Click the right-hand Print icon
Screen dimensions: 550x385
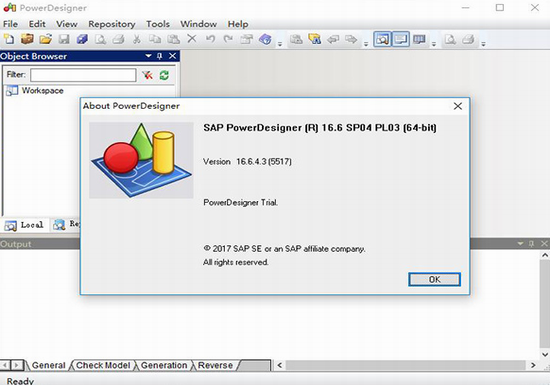click(x=468, y=39)
